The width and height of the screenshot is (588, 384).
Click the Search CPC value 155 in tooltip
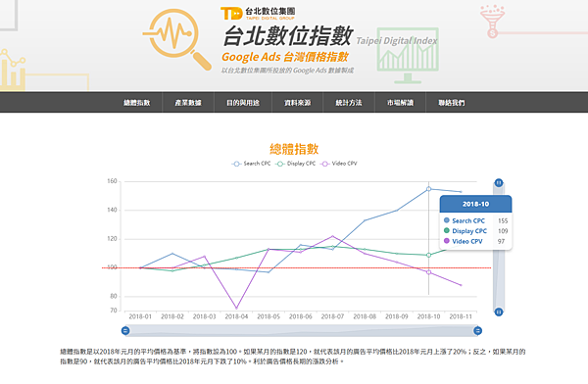click(x=503, y=220)
